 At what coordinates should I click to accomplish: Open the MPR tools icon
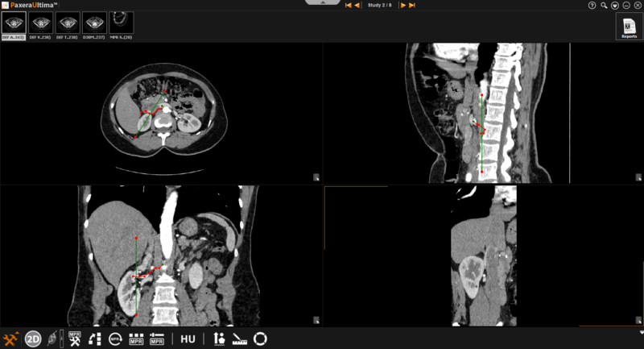[x=75, y=339]
